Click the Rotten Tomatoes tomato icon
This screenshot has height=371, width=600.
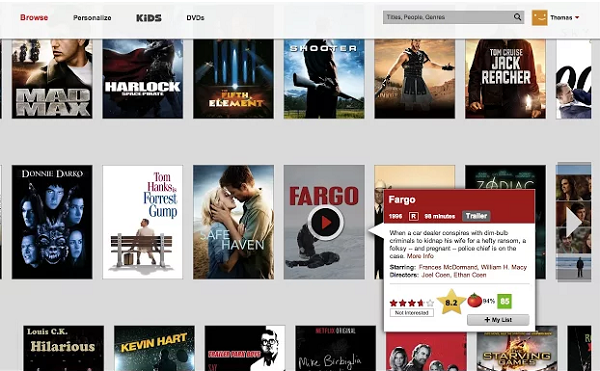point(475,301)
